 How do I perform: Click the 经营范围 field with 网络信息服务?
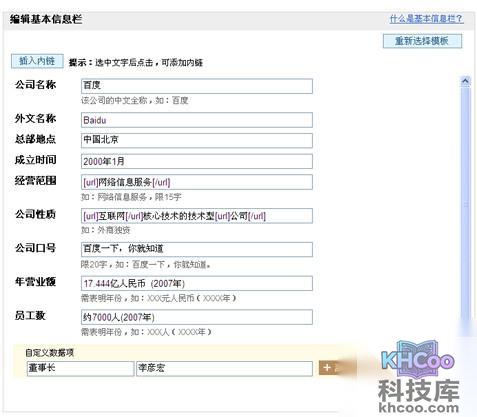[197, 182]
